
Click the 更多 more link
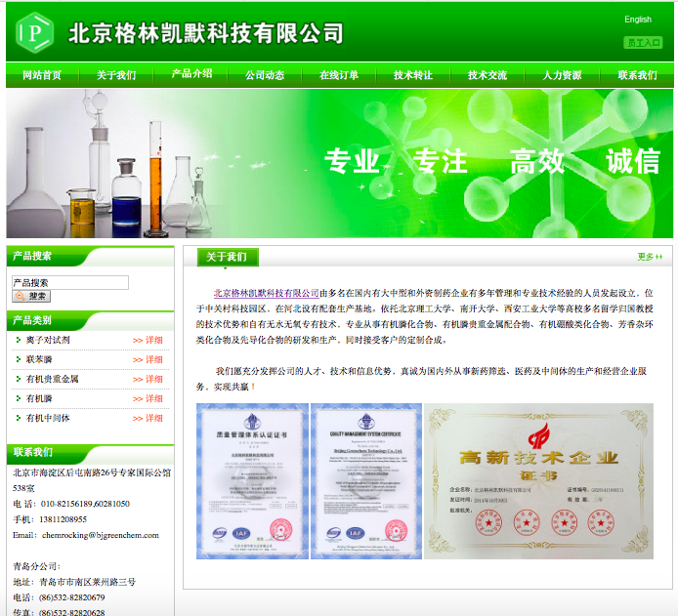pyautogui.click(x=650, y=257)
